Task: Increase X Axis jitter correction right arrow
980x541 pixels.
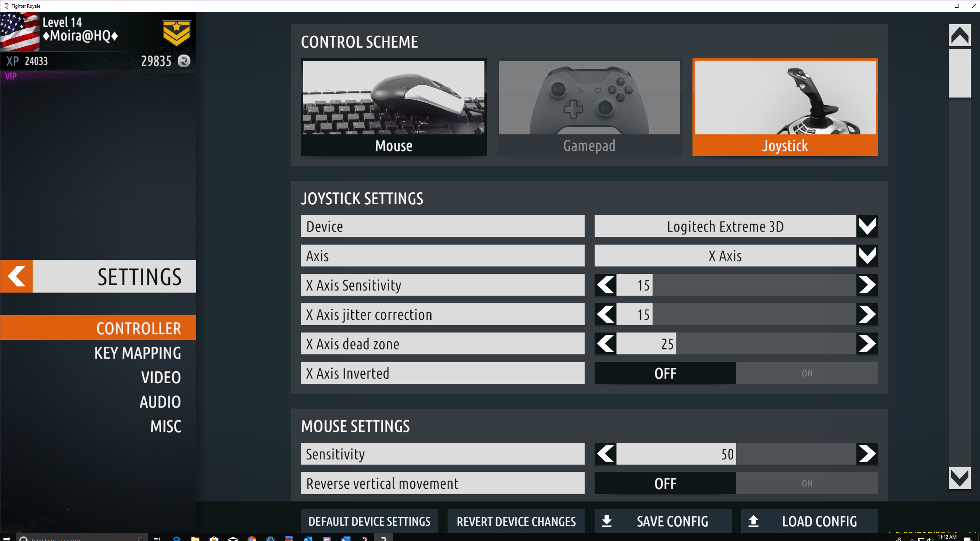Action: click(867, 314)
